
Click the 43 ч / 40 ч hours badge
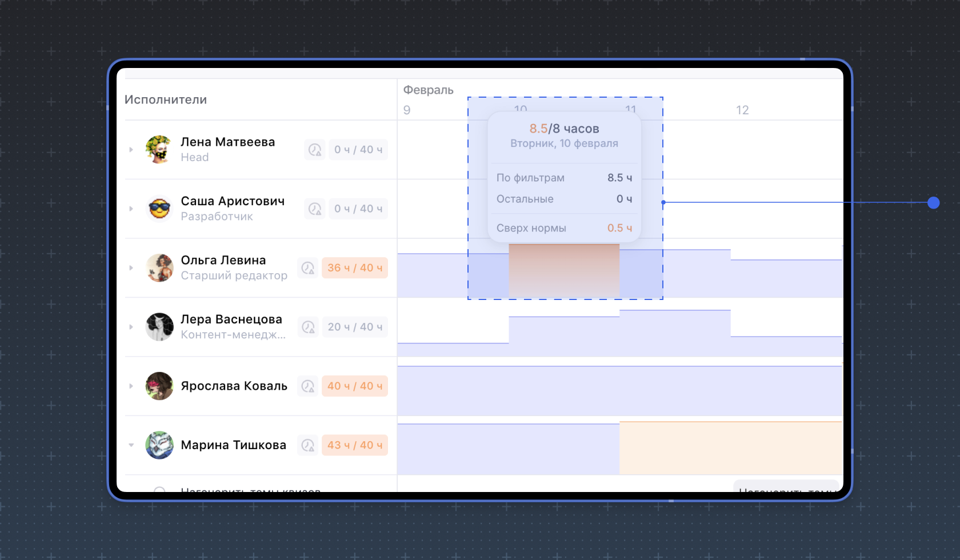[354, 445]
